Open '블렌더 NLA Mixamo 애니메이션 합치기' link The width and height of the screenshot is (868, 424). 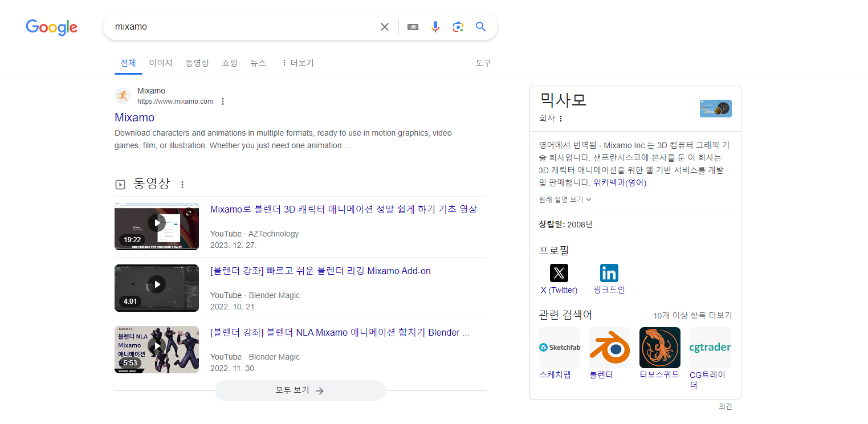click(340, 332)
